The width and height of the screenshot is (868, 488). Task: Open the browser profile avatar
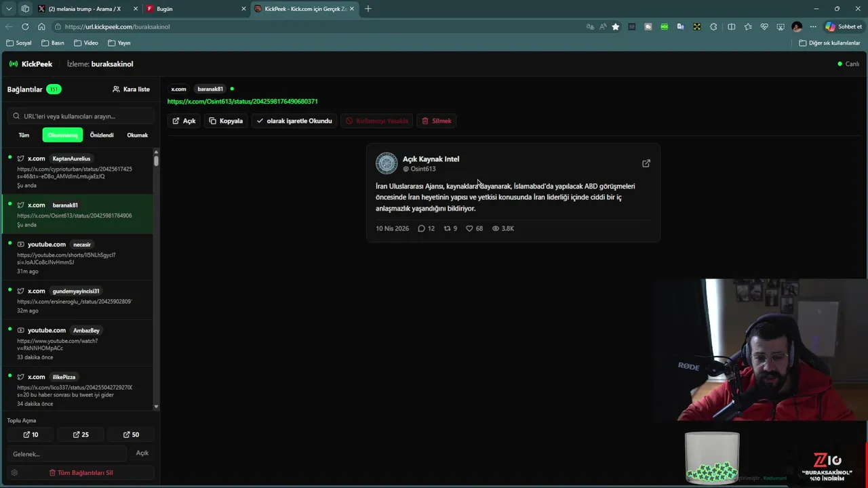click(x=797, y=26)
